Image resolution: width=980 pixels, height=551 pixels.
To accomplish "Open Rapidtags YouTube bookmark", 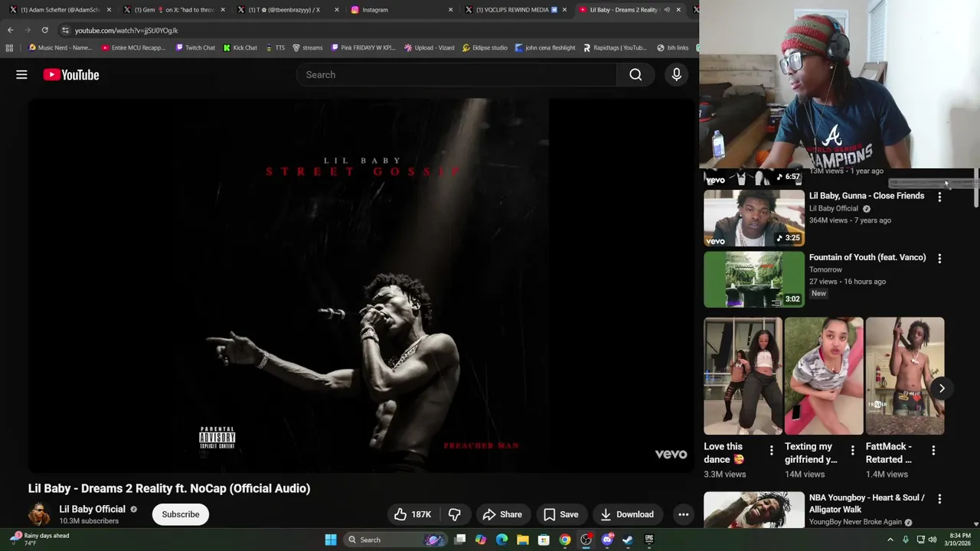I will [x=615, y=47].
